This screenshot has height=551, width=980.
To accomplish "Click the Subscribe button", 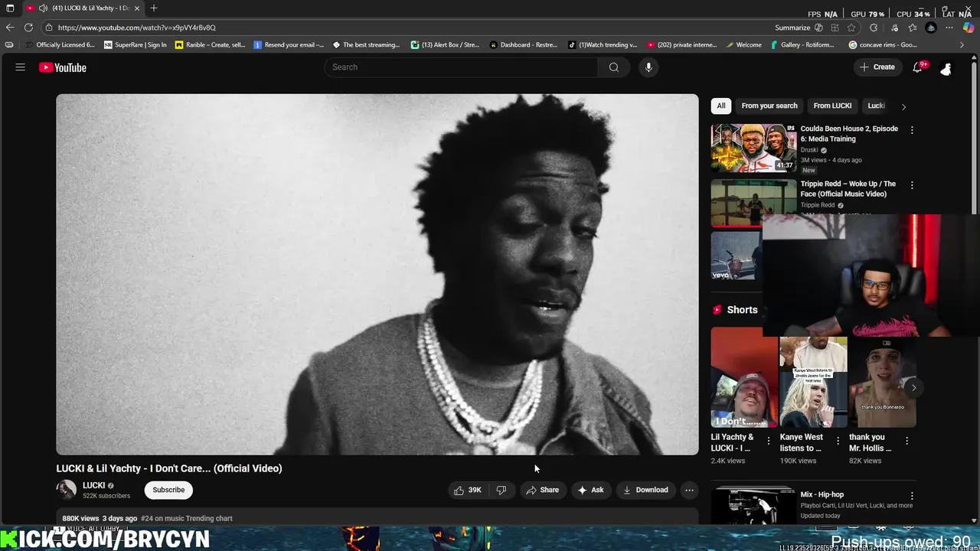I will (x=168, y=490).
